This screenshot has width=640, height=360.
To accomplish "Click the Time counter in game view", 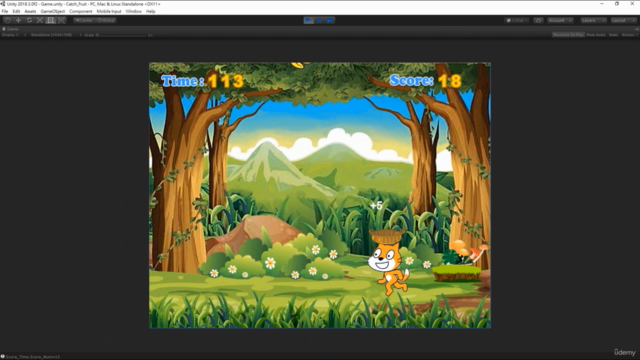I will pyautogui.click(x=202, y=81).
